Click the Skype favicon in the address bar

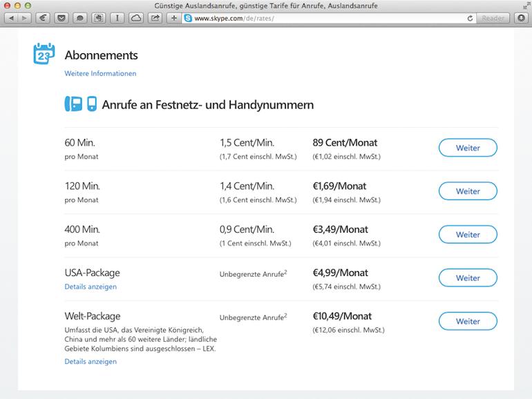[x=188, y=19]
